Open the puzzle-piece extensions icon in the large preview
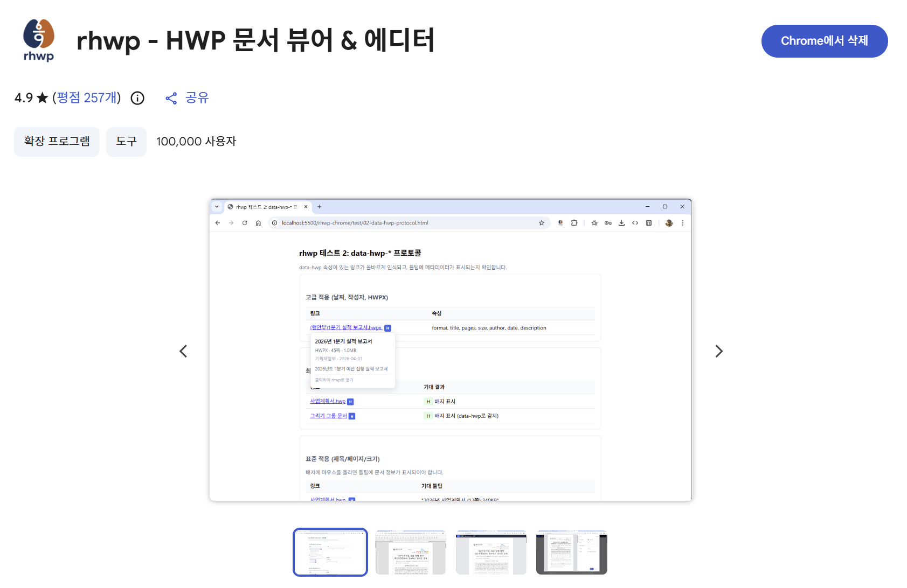The image size is (907, 588). coord(574,223)
